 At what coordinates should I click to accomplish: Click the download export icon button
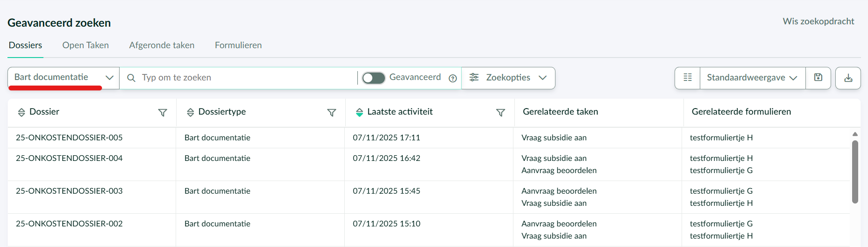point(848,78)
